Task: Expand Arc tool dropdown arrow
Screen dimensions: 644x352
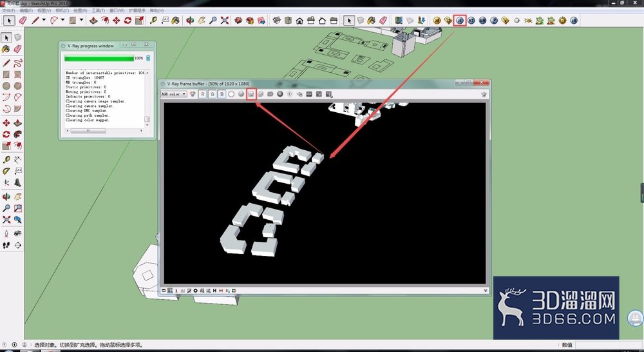Action: [62, 20]
